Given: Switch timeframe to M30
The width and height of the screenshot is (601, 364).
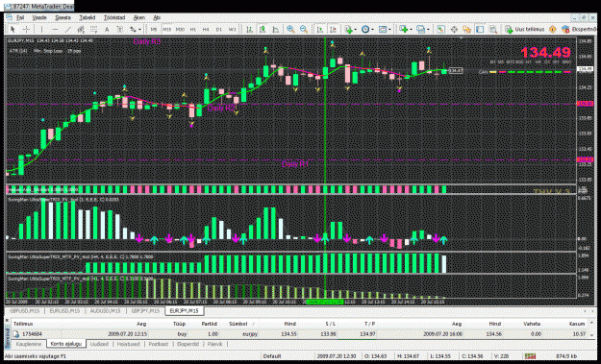Looking at the screenshot, I should tap(180, 29).
